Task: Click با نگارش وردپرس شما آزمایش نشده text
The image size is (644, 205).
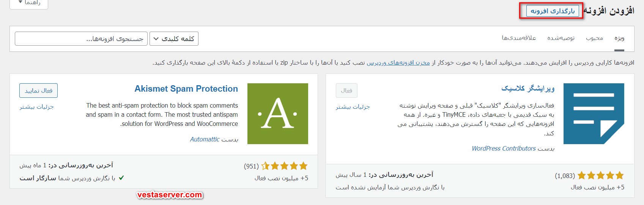Action: [390, 188]
